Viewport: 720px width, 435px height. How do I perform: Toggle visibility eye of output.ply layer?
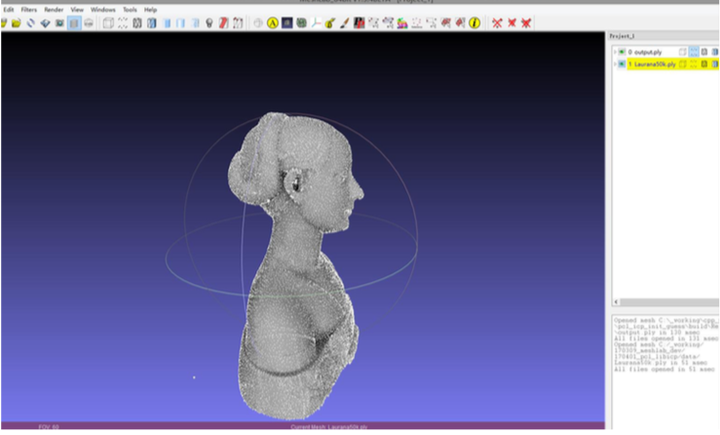pyautogui.click(x=622, y=52)
